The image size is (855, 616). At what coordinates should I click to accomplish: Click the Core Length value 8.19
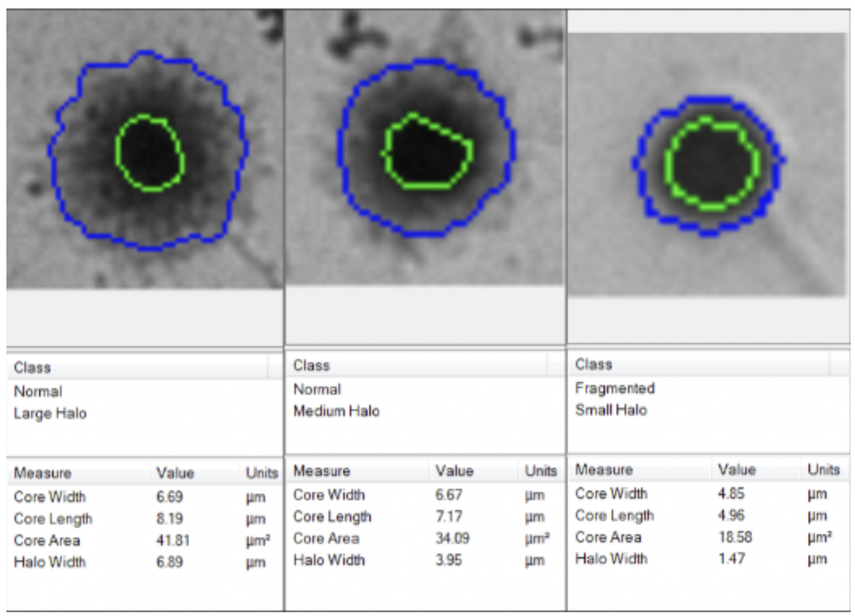tap(169, 519)
